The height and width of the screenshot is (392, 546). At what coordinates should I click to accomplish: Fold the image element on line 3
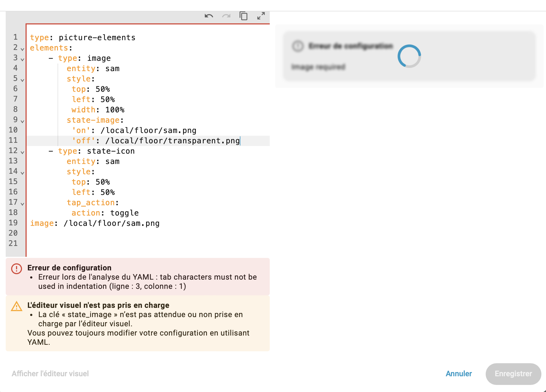pyautogui.click(x=23, y=59)
